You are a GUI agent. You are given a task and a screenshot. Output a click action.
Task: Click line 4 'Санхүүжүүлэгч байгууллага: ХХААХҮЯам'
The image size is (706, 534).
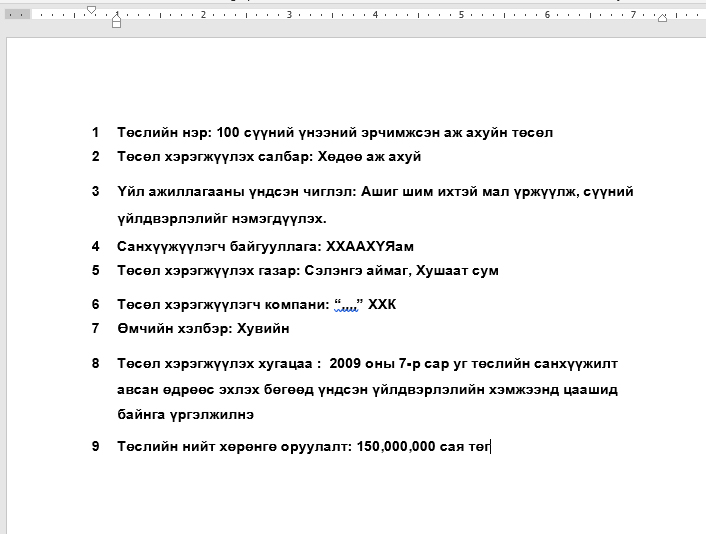point(265,246)
